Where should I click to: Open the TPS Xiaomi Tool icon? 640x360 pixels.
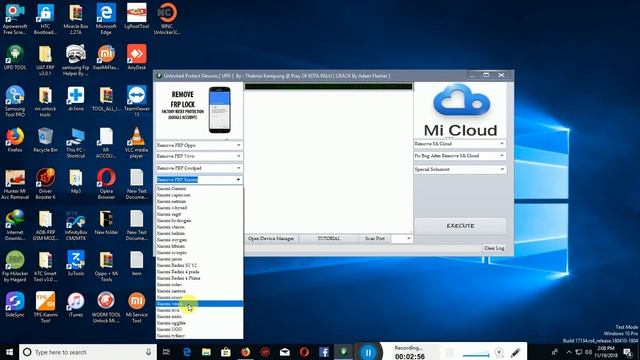click(x=45, y=307)
